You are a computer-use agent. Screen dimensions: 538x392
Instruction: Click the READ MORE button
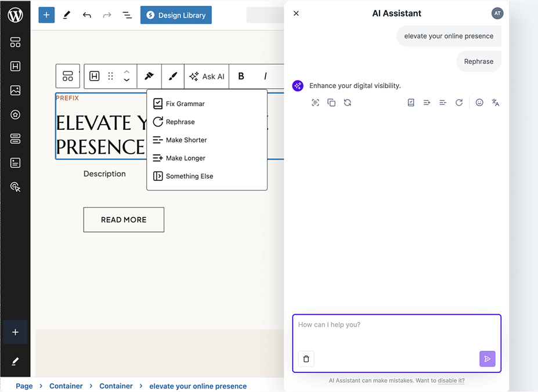[124, 220]
